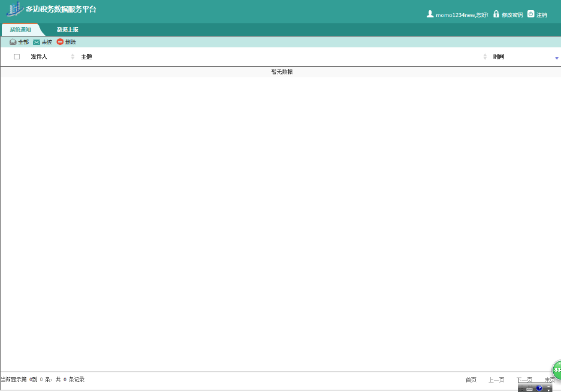Click the red 删除 icon
Viewport: 561px width, 392px height.
coord(60,42)
